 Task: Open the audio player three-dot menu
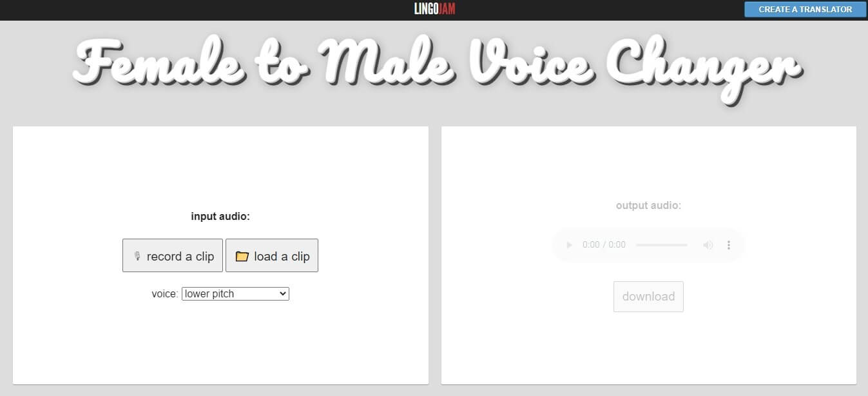[x=729, y=245]
